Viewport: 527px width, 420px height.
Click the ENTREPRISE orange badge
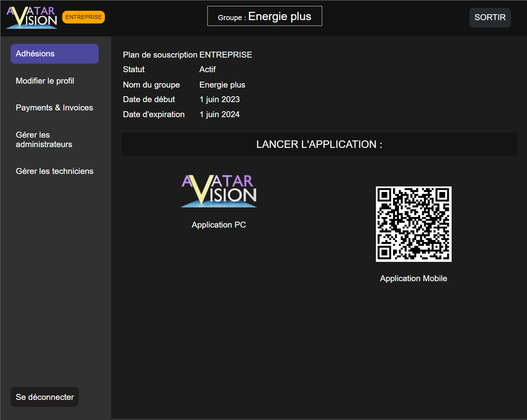click(x=84, y=17)
